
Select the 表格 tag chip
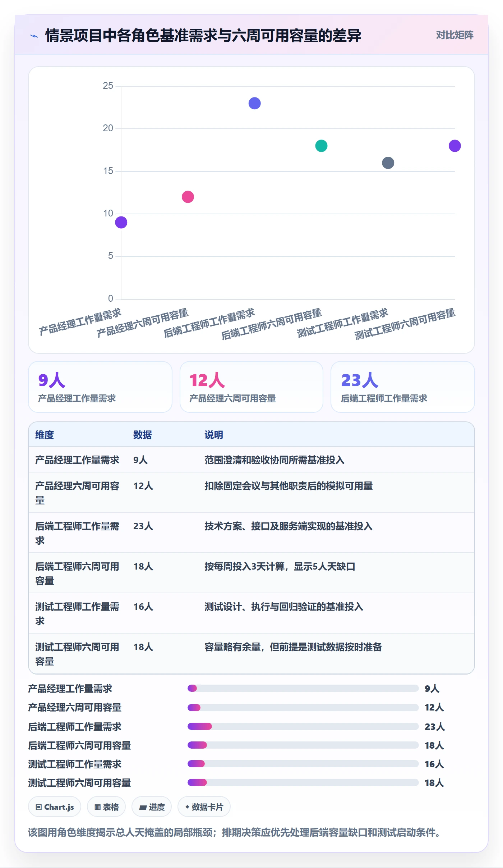106,807
